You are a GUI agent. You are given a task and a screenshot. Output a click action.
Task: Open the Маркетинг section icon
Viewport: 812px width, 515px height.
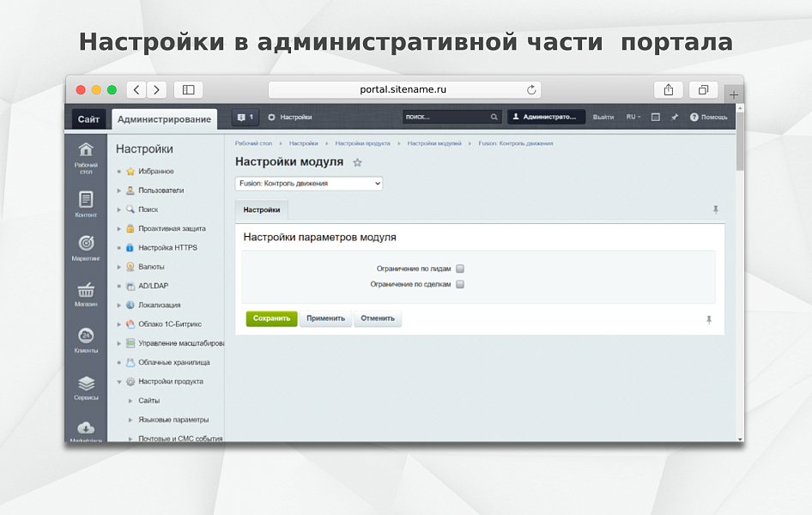(86, 241)
